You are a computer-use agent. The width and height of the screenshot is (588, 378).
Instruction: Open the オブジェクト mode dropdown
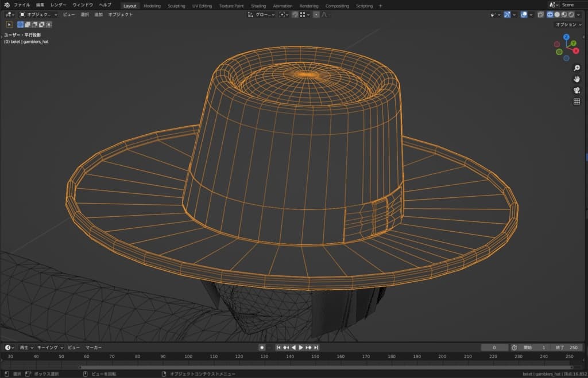[x=38, y=14]
